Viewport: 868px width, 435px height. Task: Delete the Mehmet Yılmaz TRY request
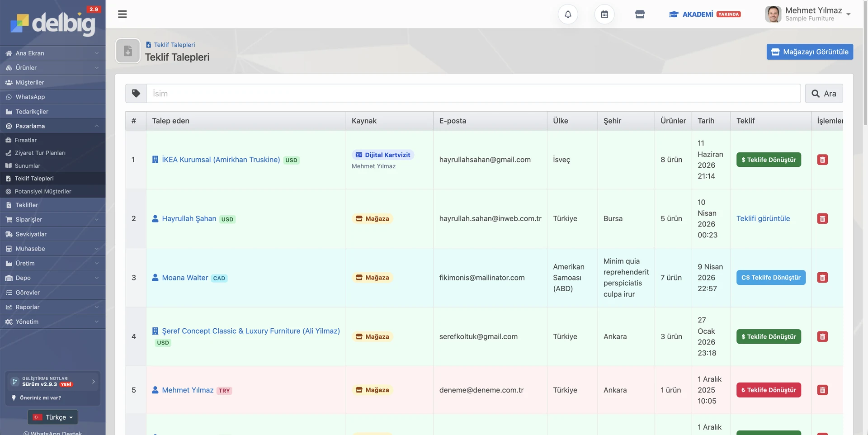[822, 390]
